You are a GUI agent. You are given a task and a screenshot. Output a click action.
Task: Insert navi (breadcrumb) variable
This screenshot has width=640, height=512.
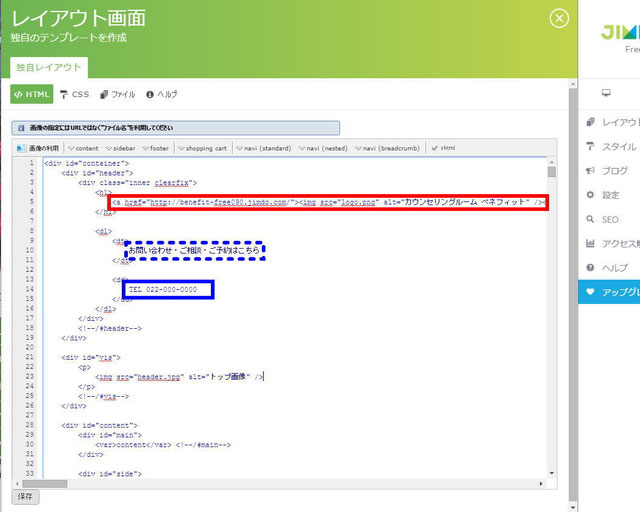(387, 148)
